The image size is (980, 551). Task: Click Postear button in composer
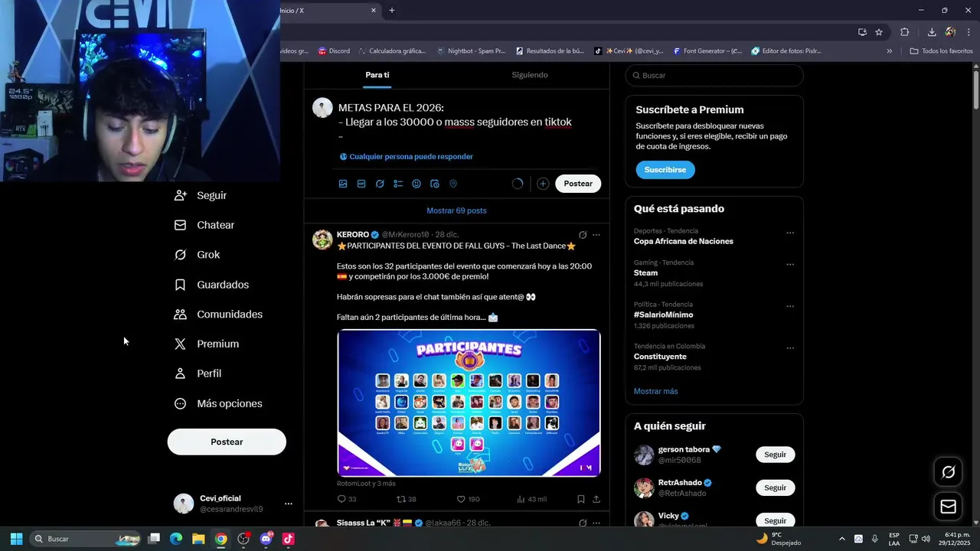[578, 184]
